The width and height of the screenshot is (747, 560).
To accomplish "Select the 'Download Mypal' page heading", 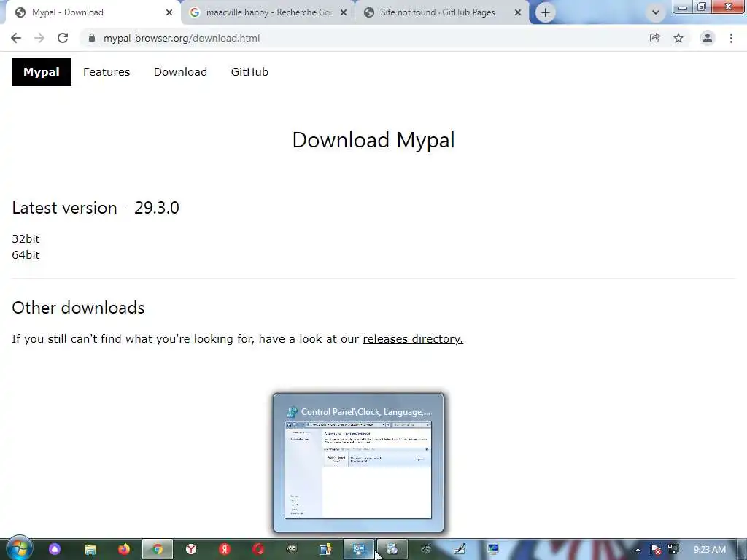I will pyautogui.click(x=373, y=140).
